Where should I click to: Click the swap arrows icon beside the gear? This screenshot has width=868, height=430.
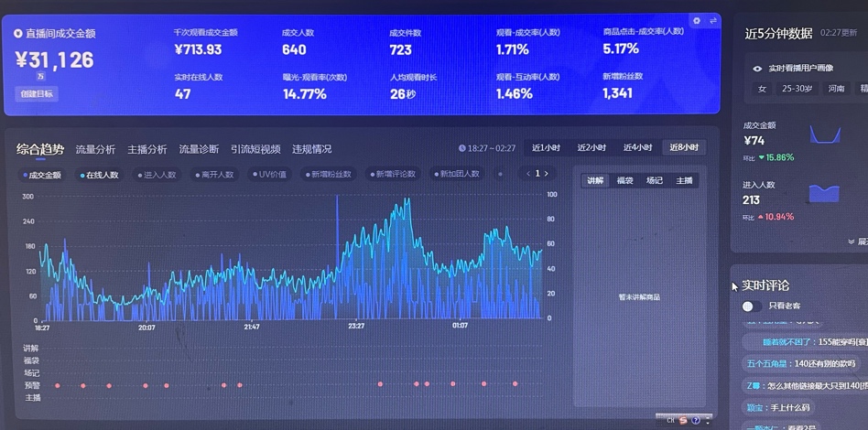tap(712, 21)
